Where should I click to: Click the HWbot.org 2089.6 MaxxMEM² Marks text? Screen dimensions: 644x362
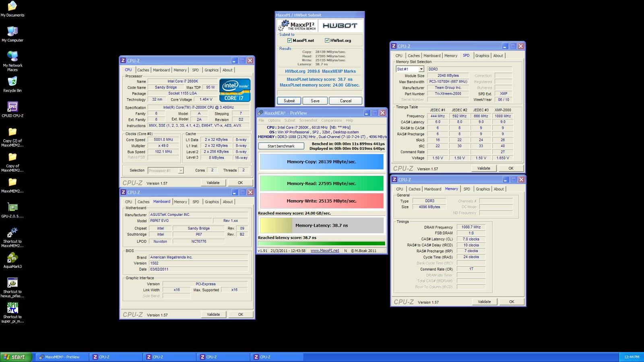point(320,71)
